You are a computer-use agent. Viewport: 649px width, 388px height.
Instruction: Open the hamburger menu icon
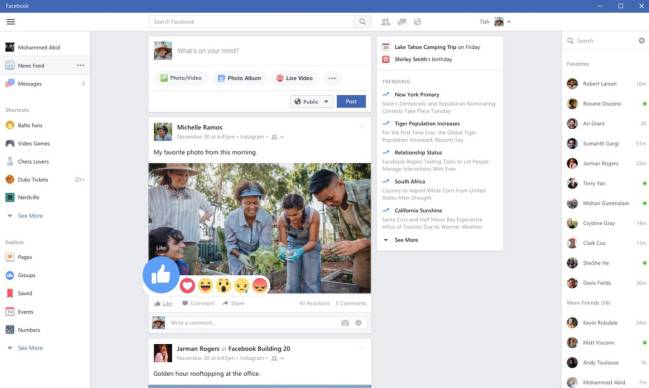click(x=11, y=22)
